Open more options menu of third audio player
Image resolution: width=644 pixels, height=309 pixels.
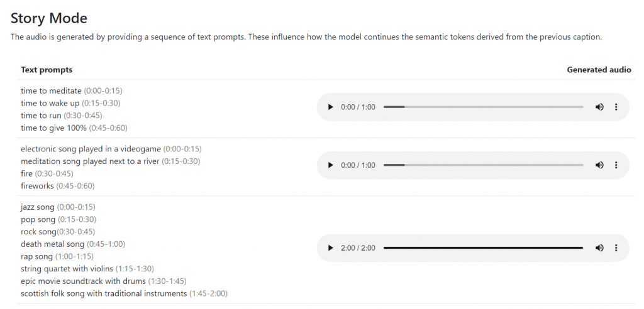coord(616,248)
